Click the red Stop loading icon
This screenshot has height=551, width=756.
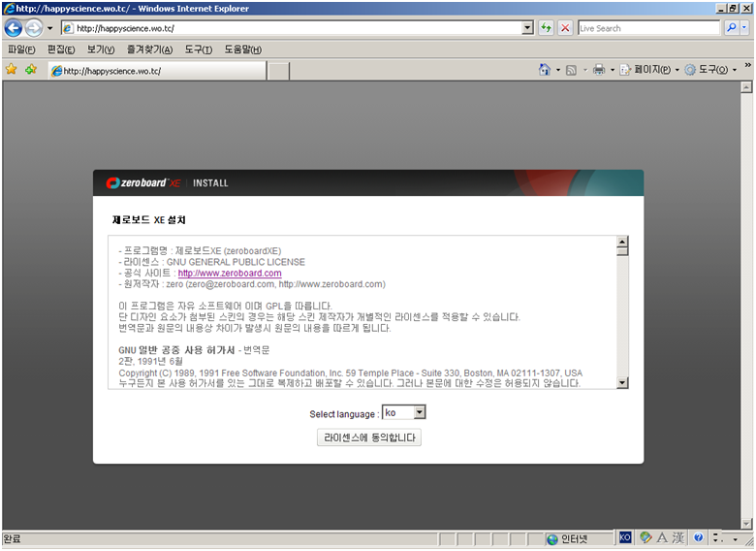click(x=565, y=28)
